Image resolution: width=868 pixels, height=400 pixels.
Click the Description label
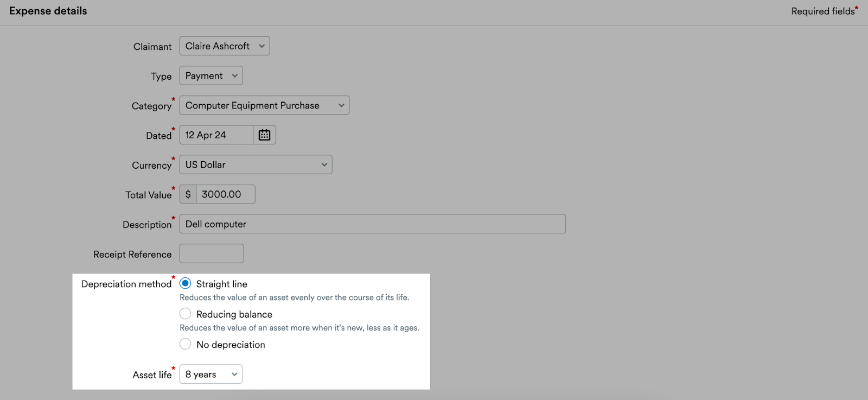(x=147, y=225)
